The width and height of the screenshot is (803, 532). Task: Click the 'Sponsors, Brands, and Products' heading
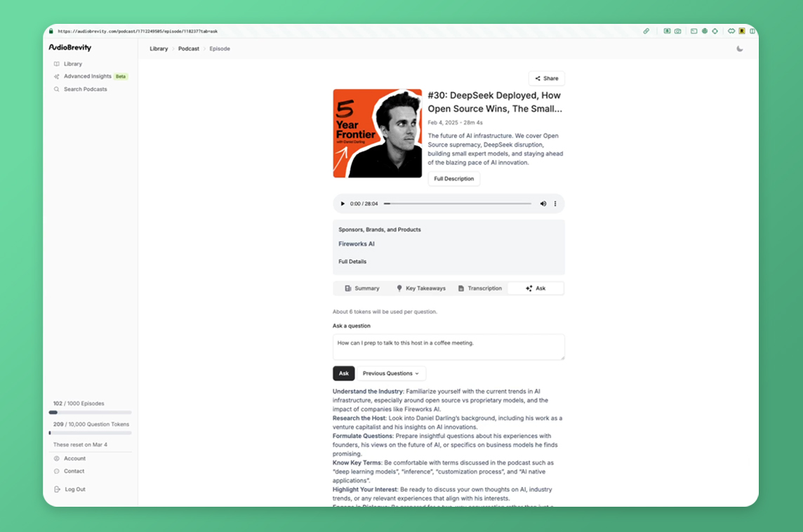click(380, 230)
